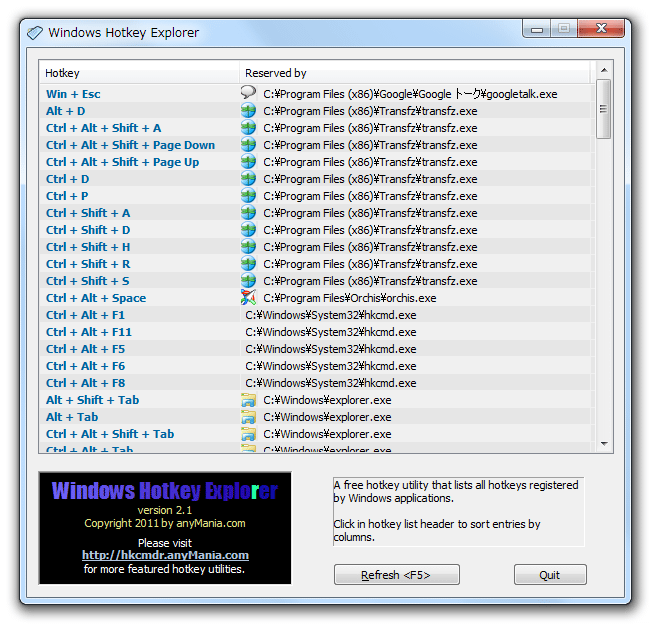Click Google Talk icon in Win + Esc row

point(248,93)
